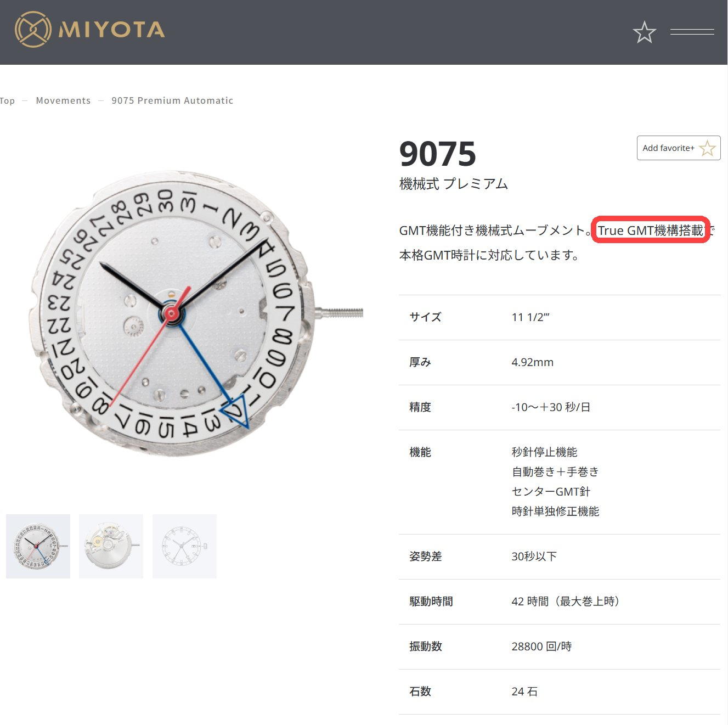Click the -10～+30 秒/日 value
Screen dimensions: 728x725
click(551, 407)
